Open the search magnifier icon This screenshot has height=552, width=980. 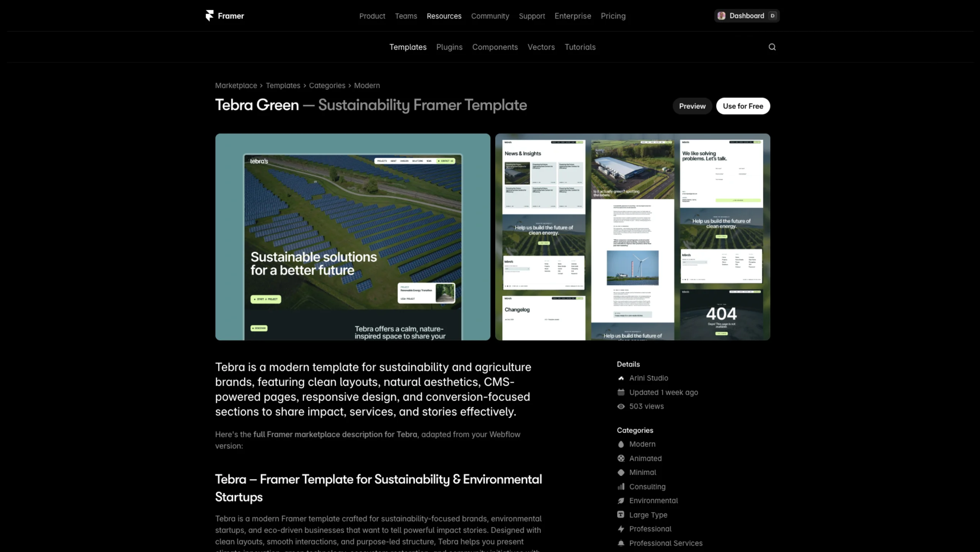tap(772, 47)
